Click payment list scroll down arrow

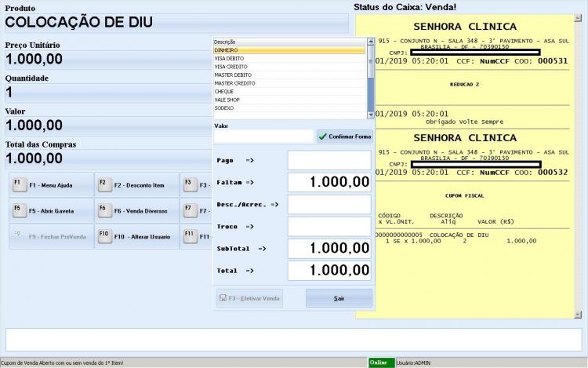pos(371,115)
